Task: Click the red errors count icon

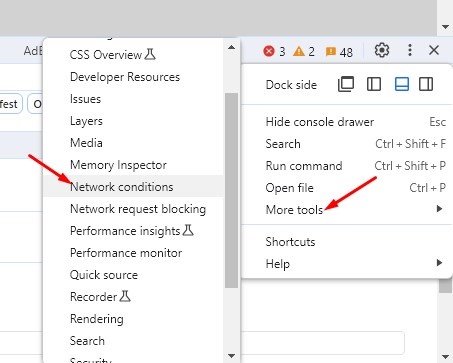Action: coord(269,51)
